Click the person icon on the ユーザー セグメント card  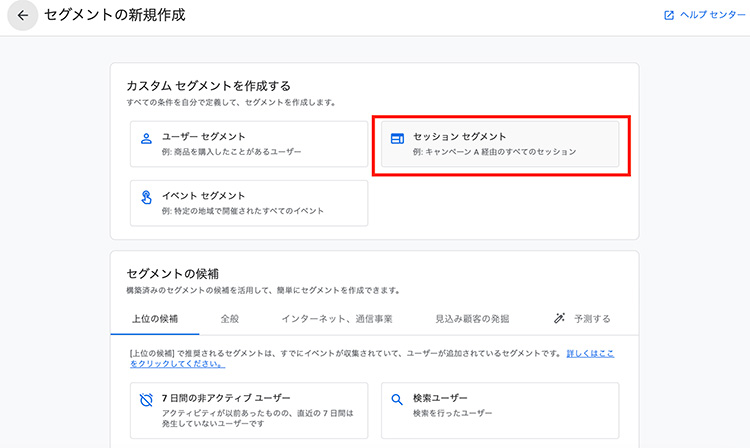coord(146,139)
